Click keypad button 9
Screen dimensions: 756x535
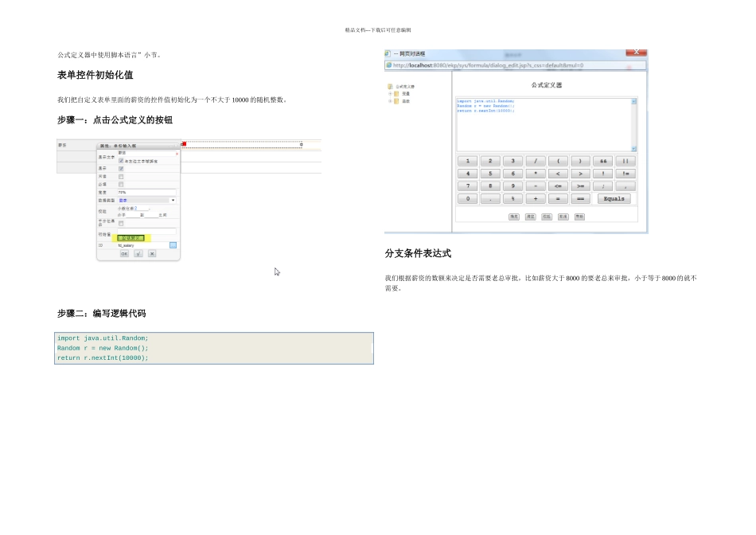click(x=513, y=186)
